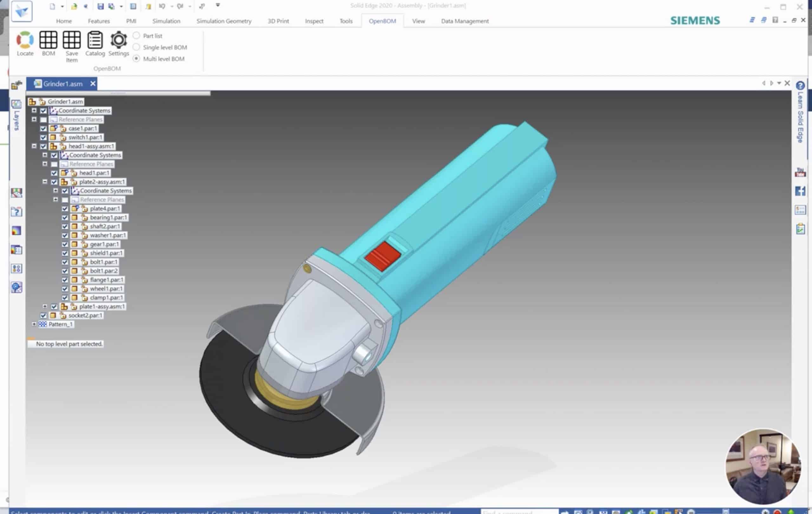Switch to Data Management tab
This screenshot has width=812, height=514.
(465, 21)
